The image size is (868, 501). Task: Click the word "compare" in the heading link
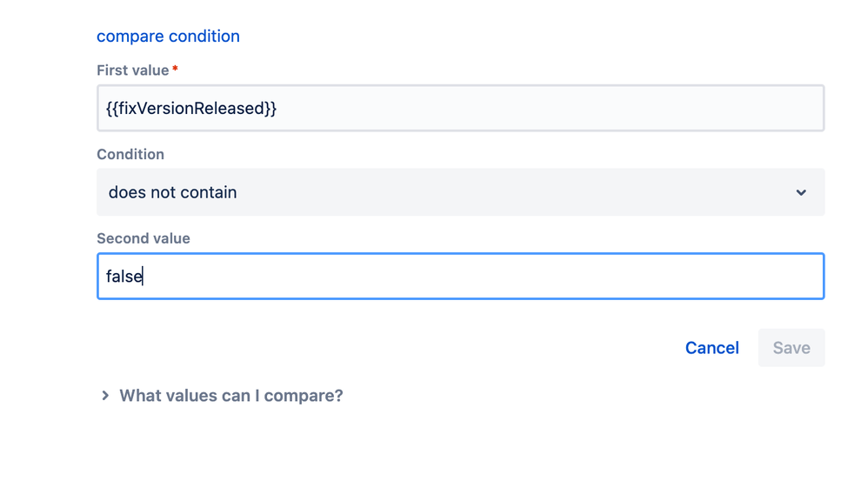tap(130, 37)
